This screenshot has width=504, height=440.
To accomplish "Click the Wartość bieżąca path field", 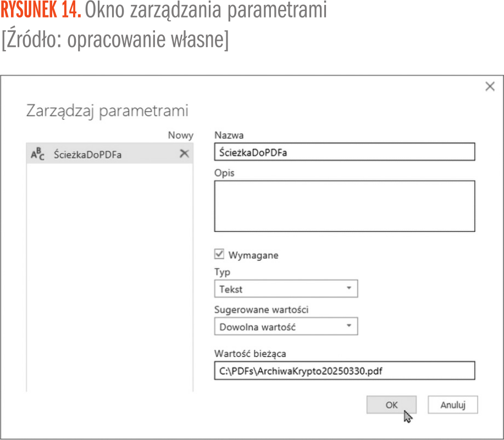I will (x=344, y=371).
